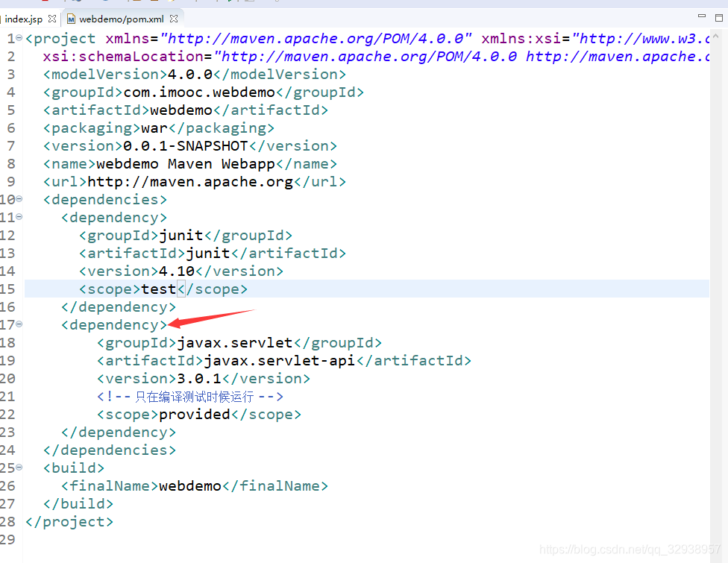Screen dimensions: 728x563
Task: Click the junit groupId value on line 12
Action: (181, 236)
